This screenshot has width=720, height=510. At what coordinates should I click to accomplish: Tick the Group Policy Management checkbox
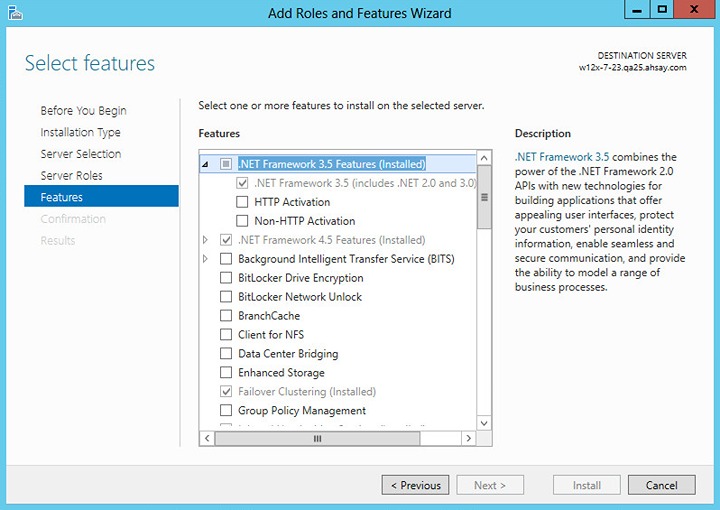click(226, 411)
